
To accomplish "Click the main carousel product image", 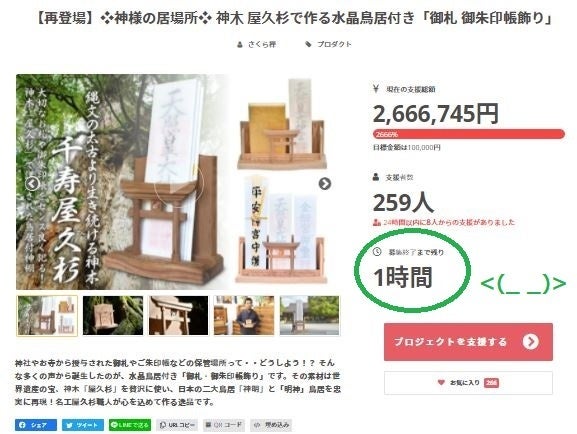I will coord(178,182).
